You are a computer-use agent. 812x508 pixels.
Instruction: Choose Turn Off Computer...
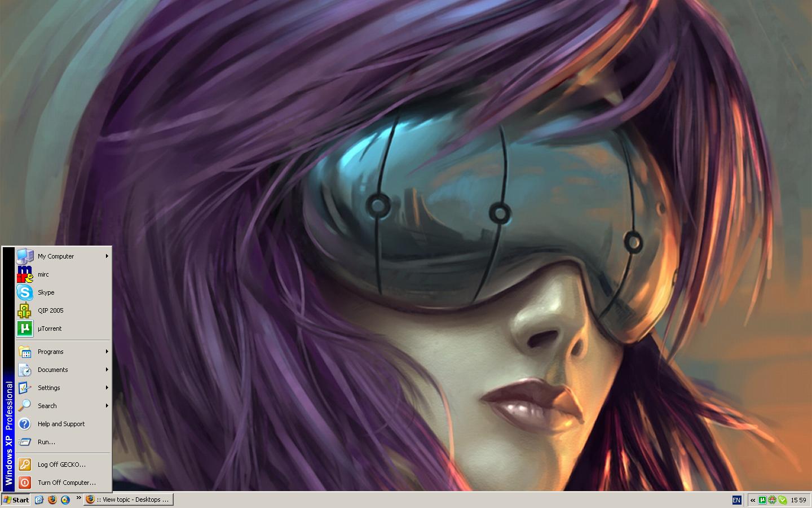coord(63,483)
